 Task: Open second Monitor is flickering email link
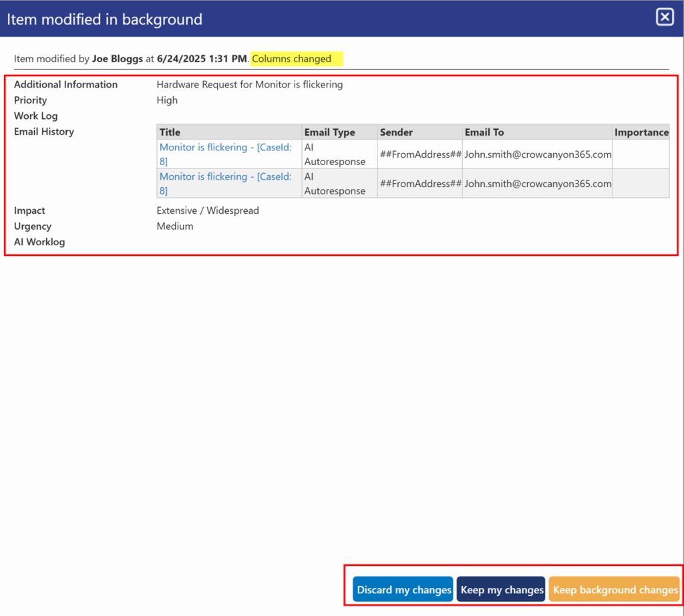click(225, 183)
